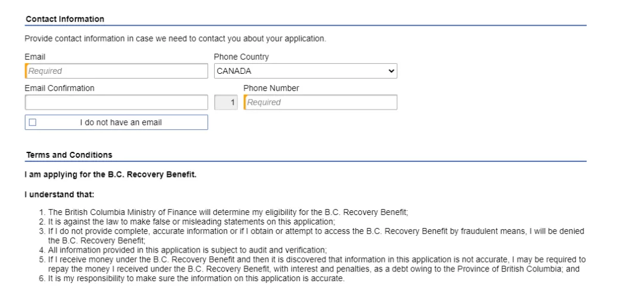
Task: Click term 1 about Ministry of Finance eligibility
Action: click(x=228, y=213)
